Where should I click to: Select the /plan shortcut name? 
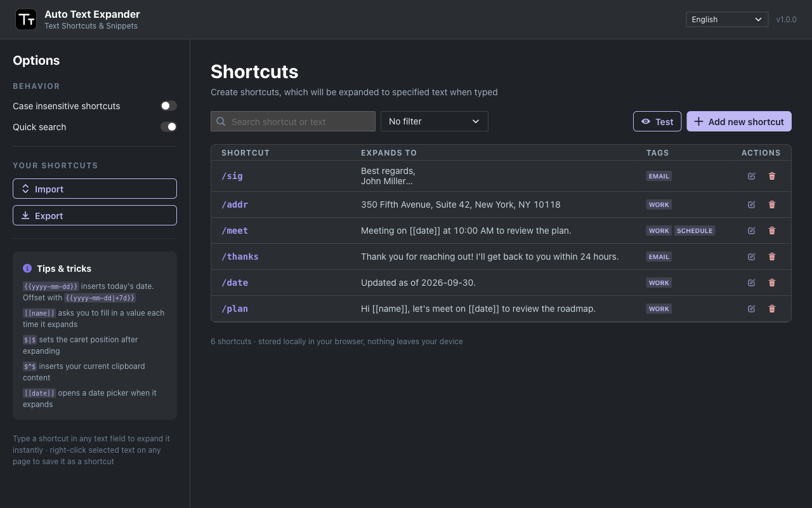(235, 309)
